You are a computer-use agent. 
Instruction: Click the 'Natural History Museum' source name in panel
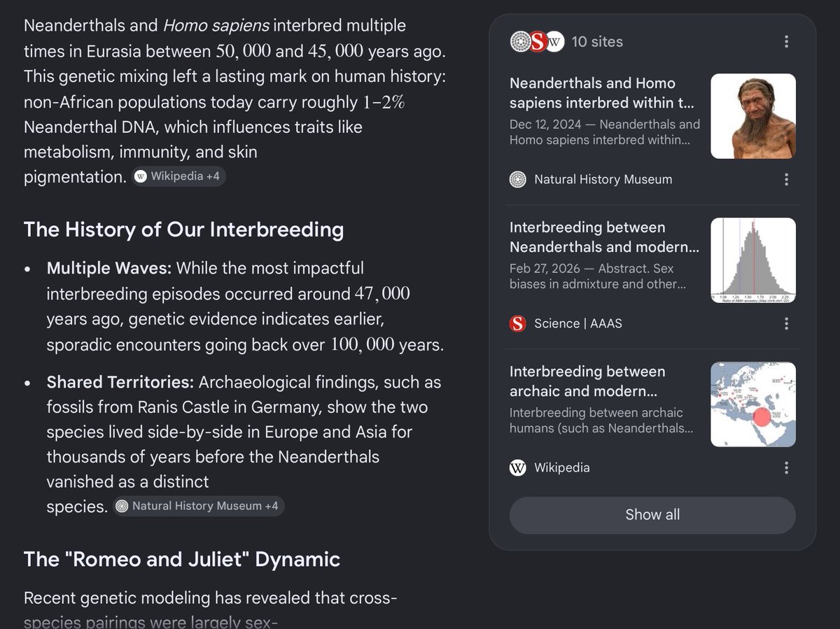(603, 179)
